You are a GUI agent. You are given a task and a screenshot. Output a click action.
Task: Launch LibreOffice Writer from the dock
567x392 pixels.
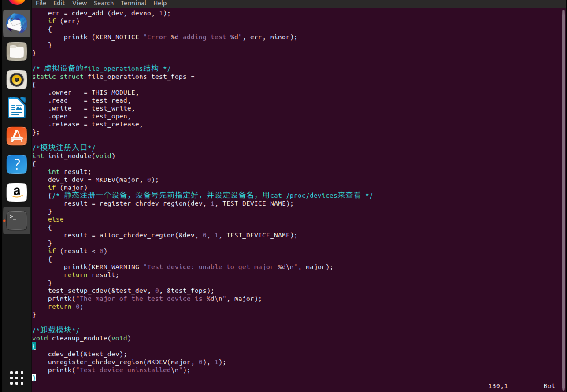(x=17, y=108)
